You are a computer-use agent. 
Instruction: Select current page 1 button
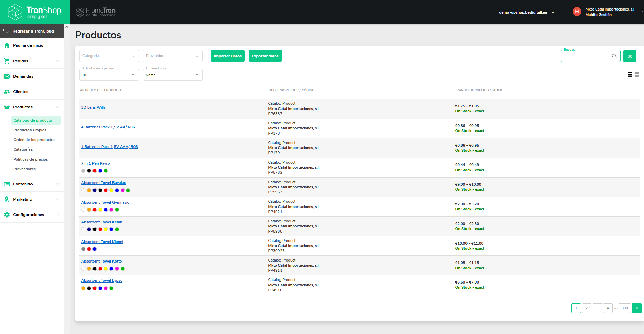[576, 308]
